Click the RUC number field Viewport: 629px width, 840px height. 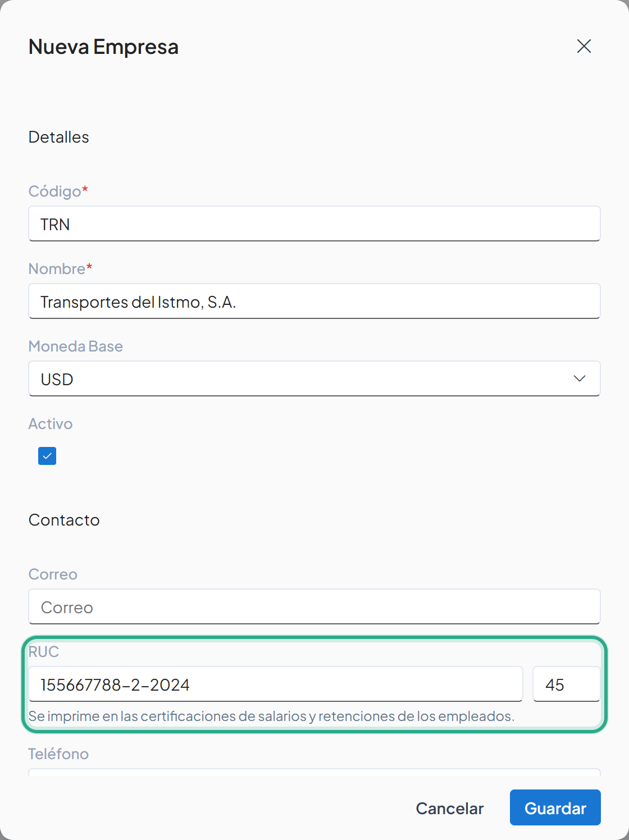276,684
